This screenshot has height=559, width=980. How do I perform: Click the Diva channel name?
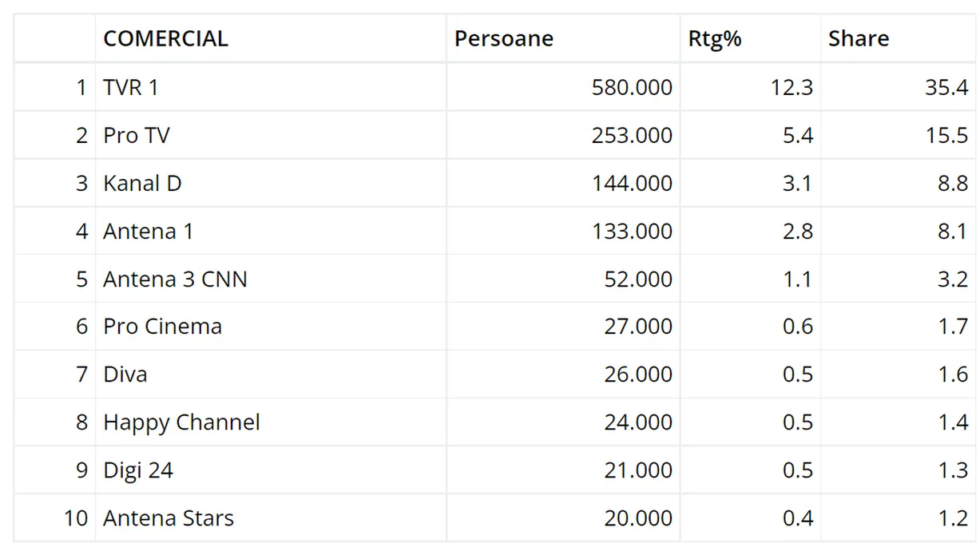(125, 374)
